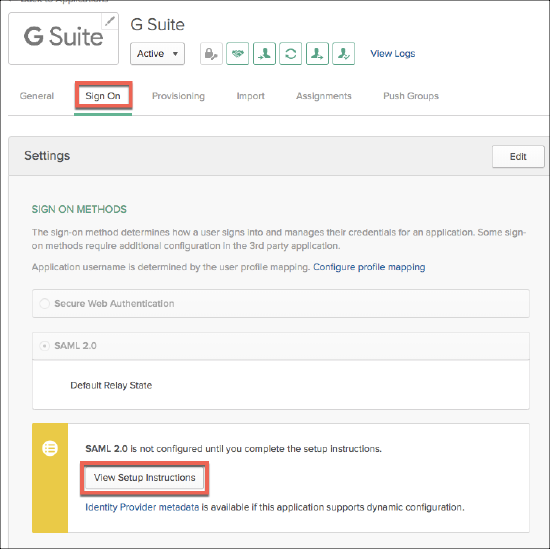Open Configure profile mapping link
Image resolution: width=550 pixels, height=549 pixels.
click(x=369, y=267)
